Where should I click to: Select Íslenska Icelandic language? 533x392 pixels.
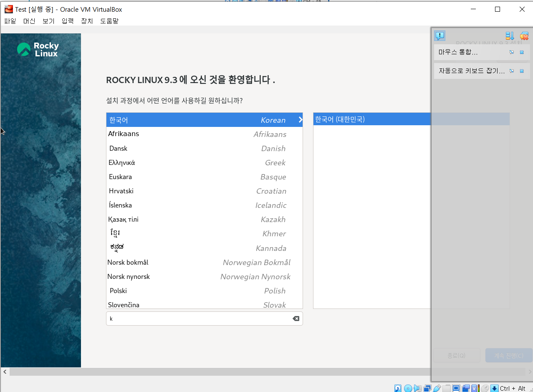pyautogui.click(x=205, y=205)
